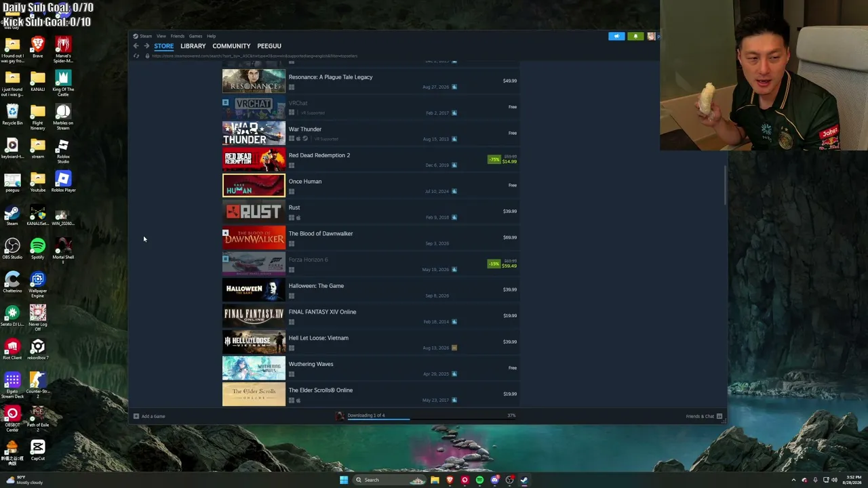
Task: Open Spotify from the taskbar
Action: 479,480
